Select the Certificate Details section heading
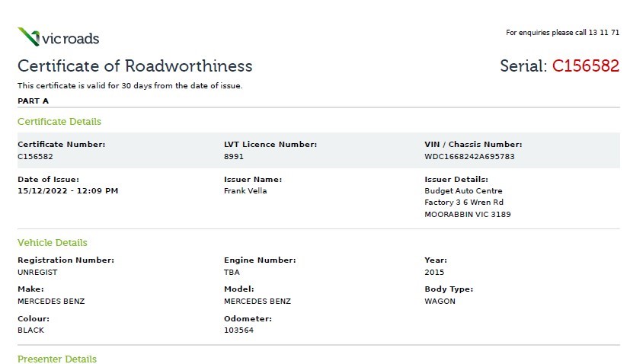Viewport: 630px width, 364px height. click(59, 121)
